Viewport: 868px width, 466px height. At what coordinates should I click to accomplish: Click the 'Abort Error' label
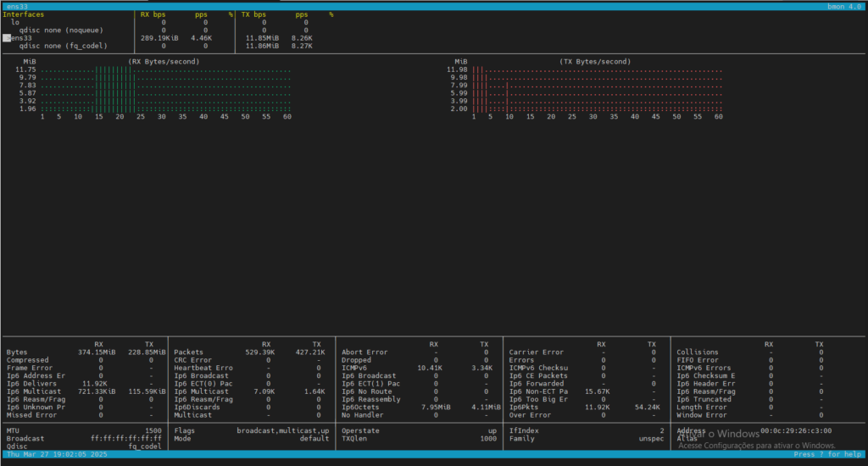tap(364, 352)
